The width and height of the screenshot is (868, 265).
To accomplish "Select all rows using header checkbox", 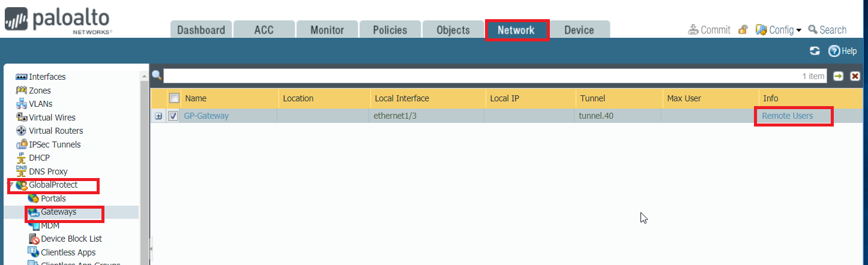I will [x=174, y=98].
